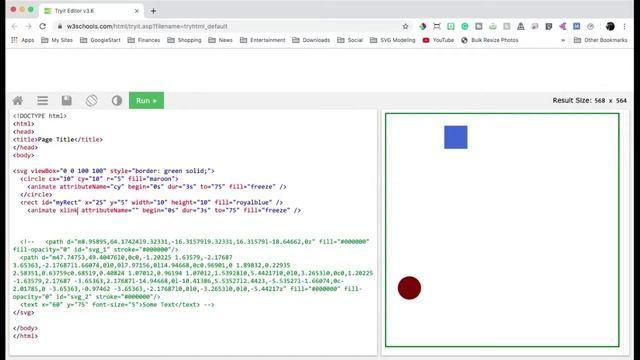640x360 pixels.
Task: Open the YouTube bookmark
Action: click(438, 40)
